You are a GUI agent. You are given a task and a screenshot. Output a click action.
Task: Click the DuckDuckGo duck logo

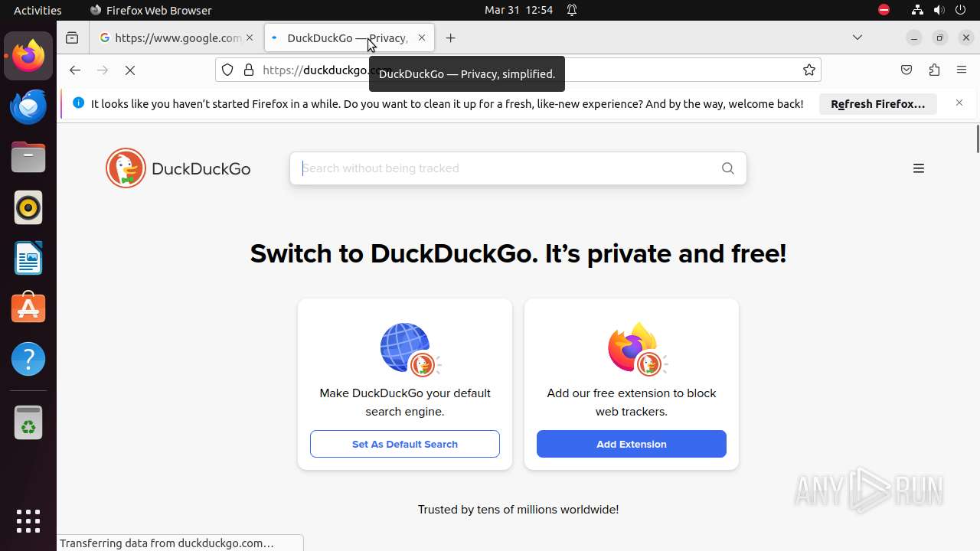point(126,168)
